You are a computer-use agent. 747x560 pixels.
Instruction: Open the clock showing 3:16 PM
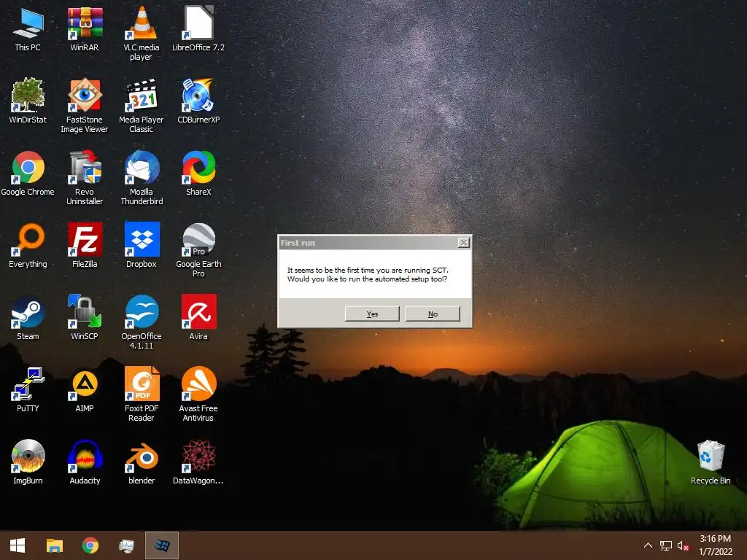pyautogui.click(x=715, y=545)
